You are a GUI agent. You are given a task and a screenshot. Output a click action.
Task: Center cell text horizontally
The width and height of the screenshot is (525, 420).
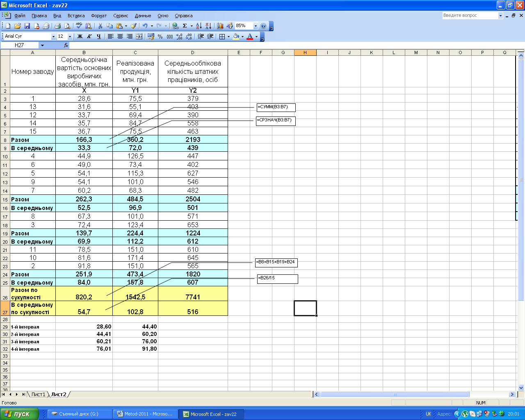click(120, 37)
